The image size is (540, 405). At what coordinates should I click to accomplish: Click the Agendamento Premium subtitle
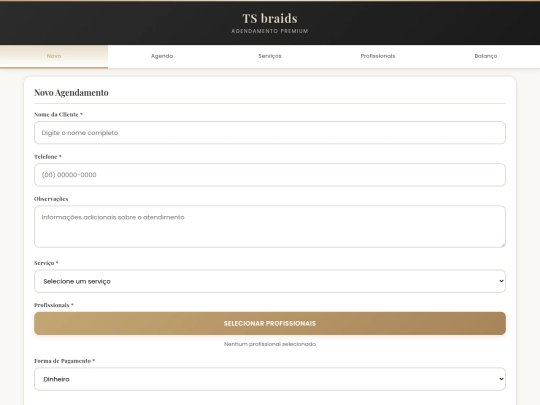(270, 31)
